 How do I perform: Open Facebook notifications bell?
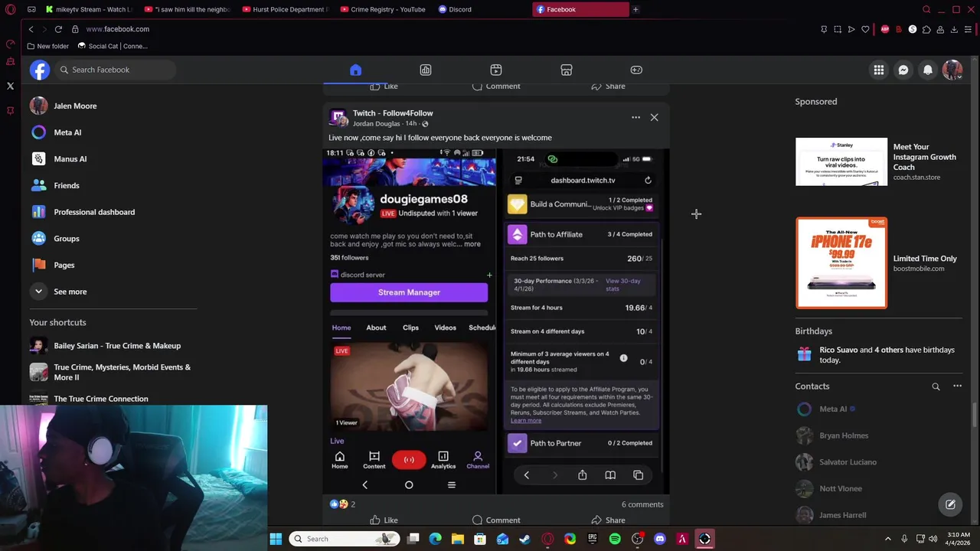click(928, 70)
